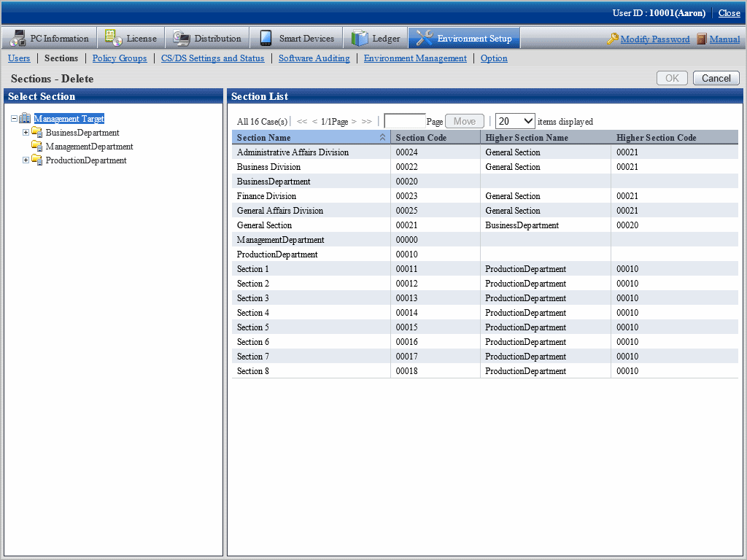Click the Smart Devices phone icon
747x560 pixels.
click(x=266, y=38)
